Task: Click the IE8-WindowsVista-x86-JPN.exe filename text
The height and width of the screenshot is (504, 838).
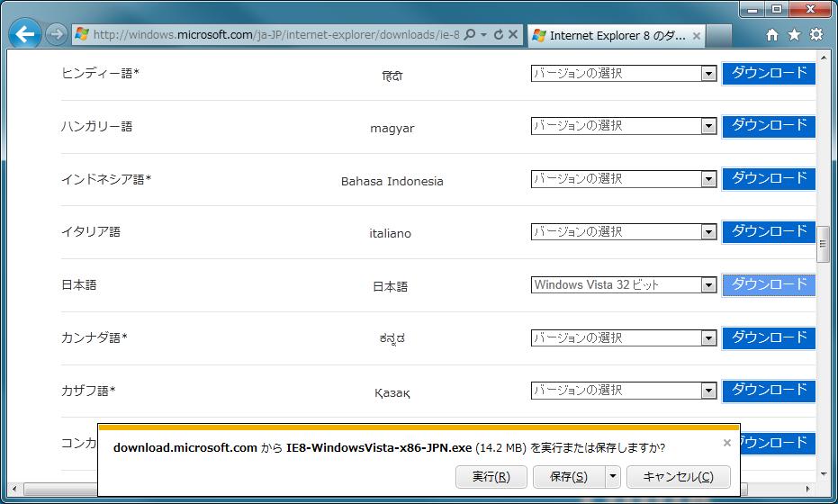Action: (379, 448)
